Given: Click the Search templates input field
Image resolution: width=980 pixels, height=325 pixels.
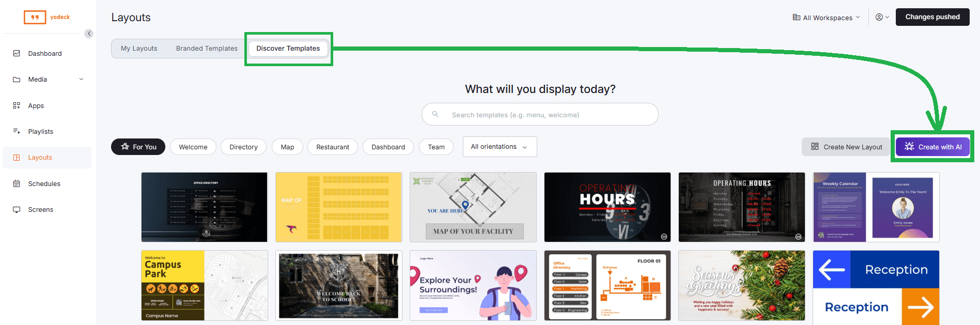Looking at the screenshot, I should tap(540, 114).
